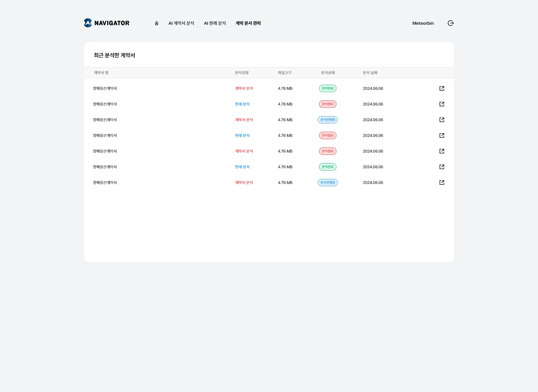
Task: Click 분석완료 badge in 판례 분석 row
Action: coord(328,167)
